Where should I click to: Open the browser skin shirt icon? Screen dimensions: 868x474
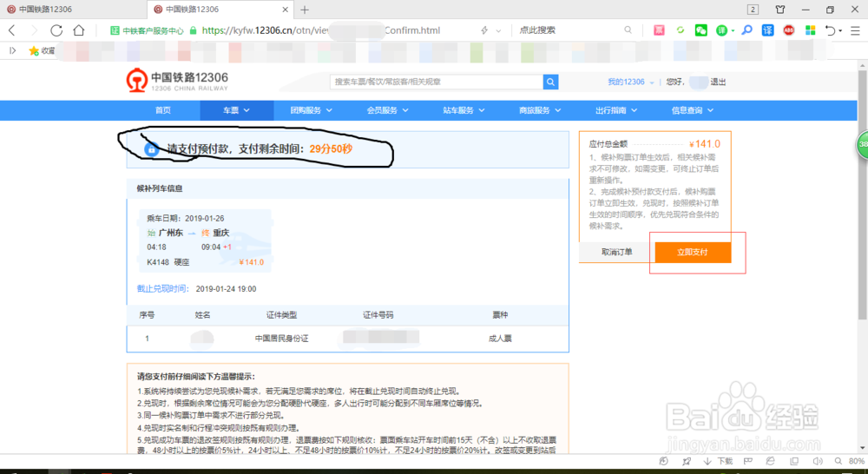pos(780,10)
